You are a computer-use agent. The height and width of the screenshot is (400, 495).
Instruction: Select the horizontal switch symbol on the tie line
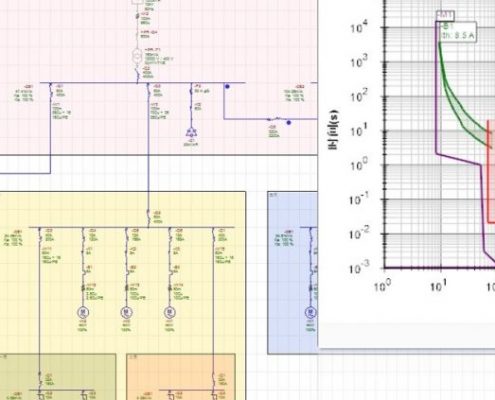(273, 119)
